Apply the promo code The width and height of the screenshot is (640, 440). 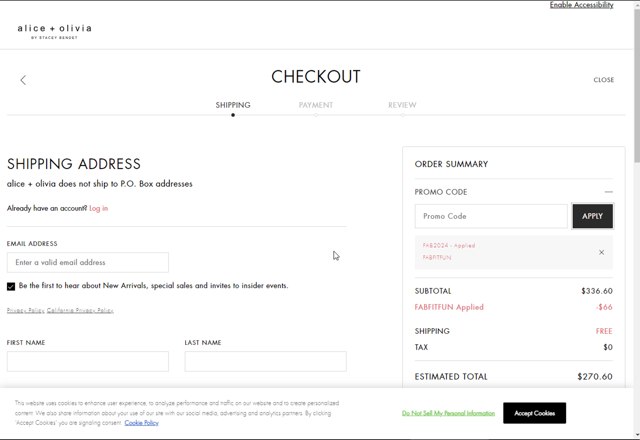(x=592, y=216)
